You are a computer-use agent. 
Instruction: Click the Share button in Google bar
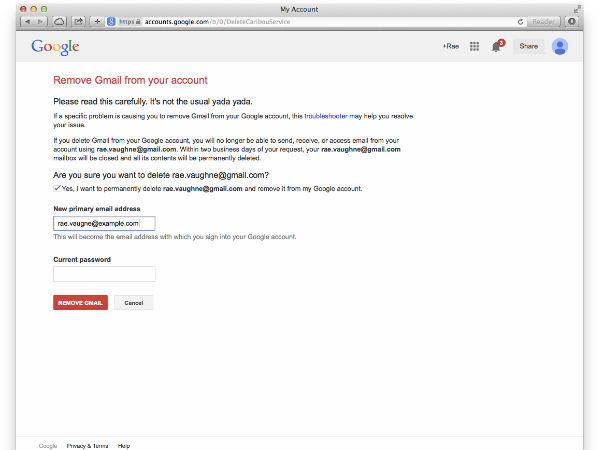pos(527,46)
